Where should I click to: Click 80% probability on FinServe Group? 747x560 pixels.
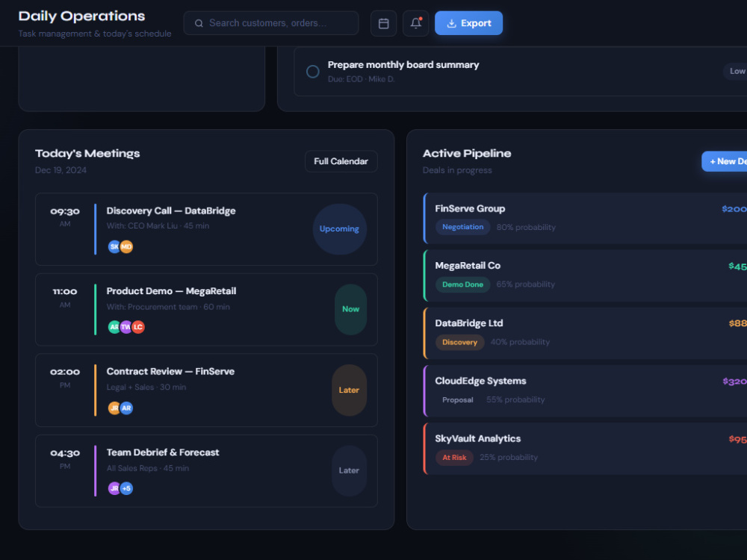[526, 228]
